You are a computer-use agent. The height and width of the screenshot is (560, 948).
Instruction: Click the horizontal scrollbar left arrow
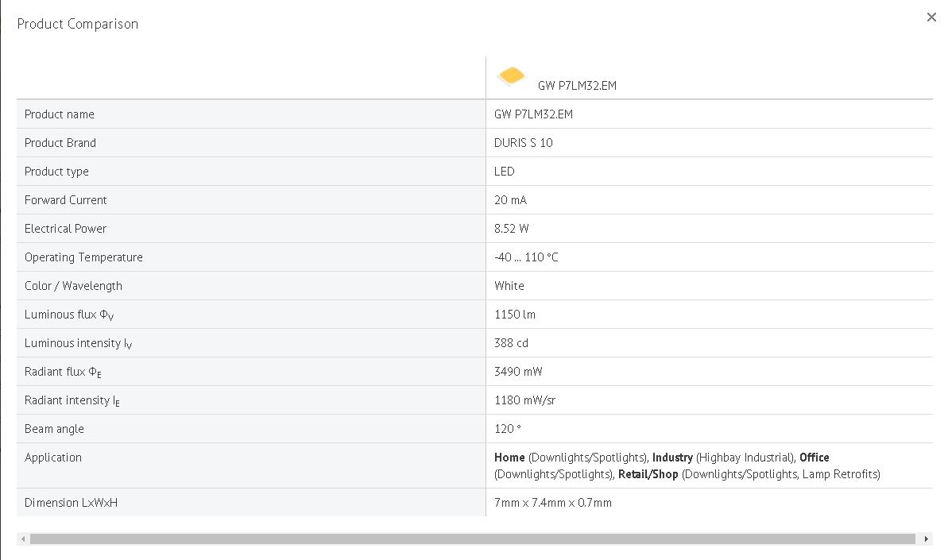(x=23, y=539)
